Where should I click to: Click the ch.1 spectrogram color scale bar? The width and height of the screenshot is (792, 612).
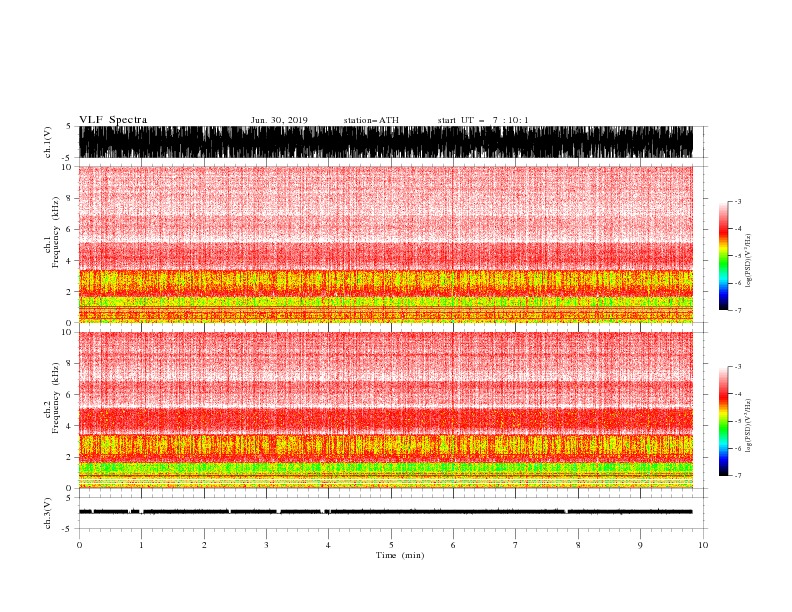coord(723,256)
